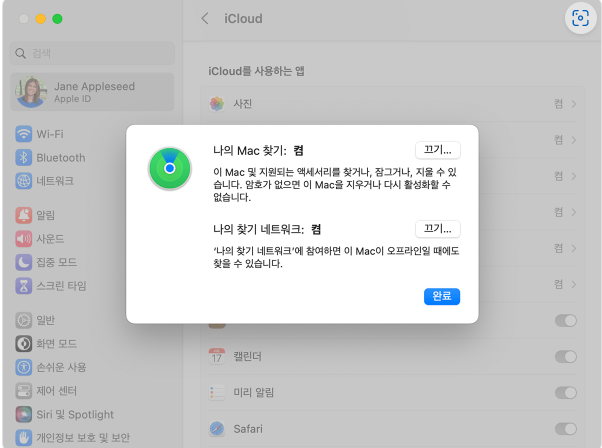Click the Wi-Fi icon in sidebar

coord(23,134)
